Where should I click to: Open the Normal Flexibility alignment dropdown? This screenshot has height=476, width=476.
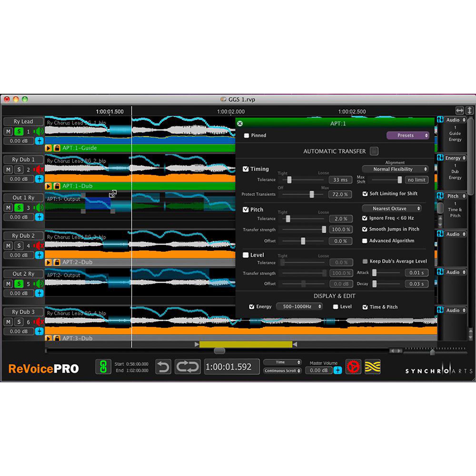point(395,169)
